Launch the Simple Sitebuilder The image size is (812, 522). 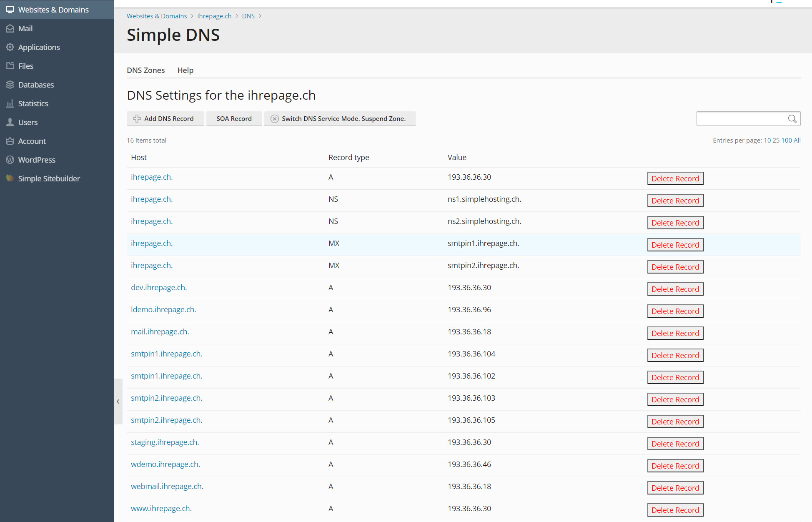tap(49, 178)
